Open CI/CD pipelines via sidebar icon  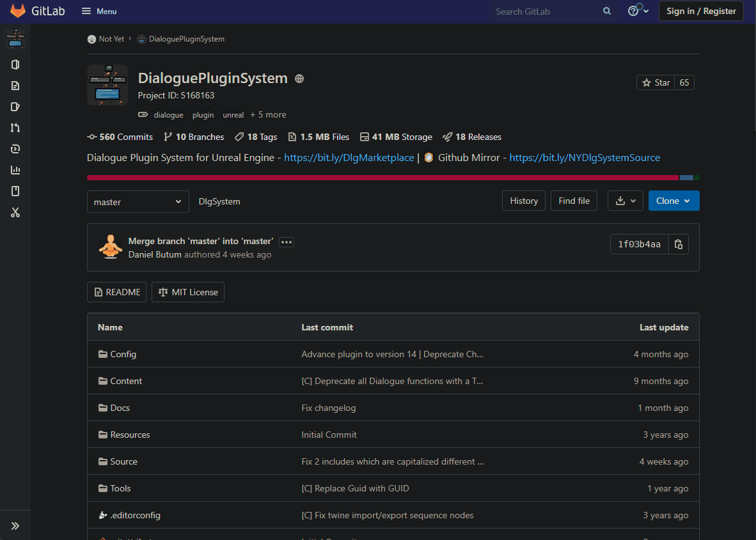pos(15,148)
